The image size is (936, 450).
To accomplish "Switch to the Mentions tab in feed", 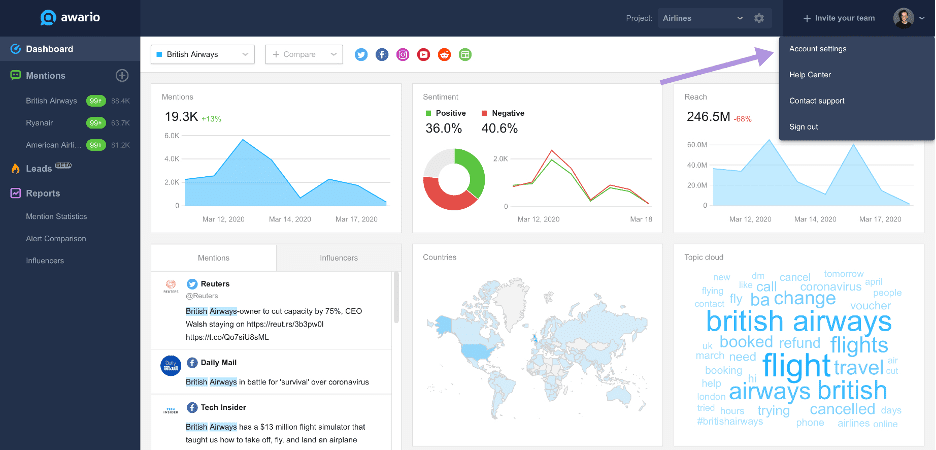I will (213, 258).
